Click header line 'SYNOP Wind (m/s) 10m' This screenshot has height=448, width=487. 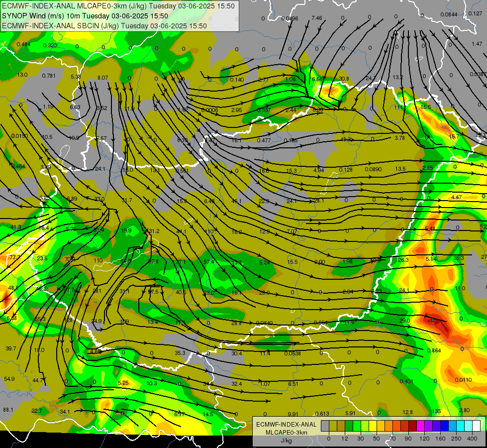[41, 16]
